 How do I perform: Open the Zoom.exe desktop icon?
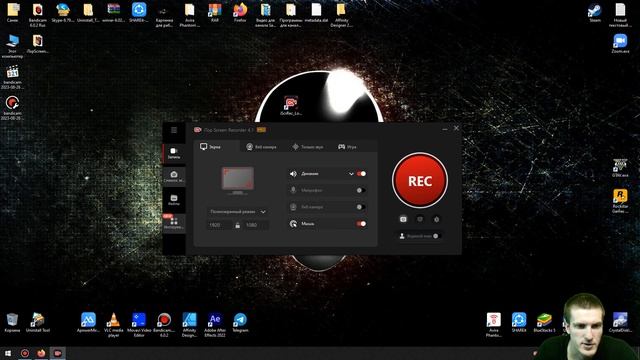(620, 44)
